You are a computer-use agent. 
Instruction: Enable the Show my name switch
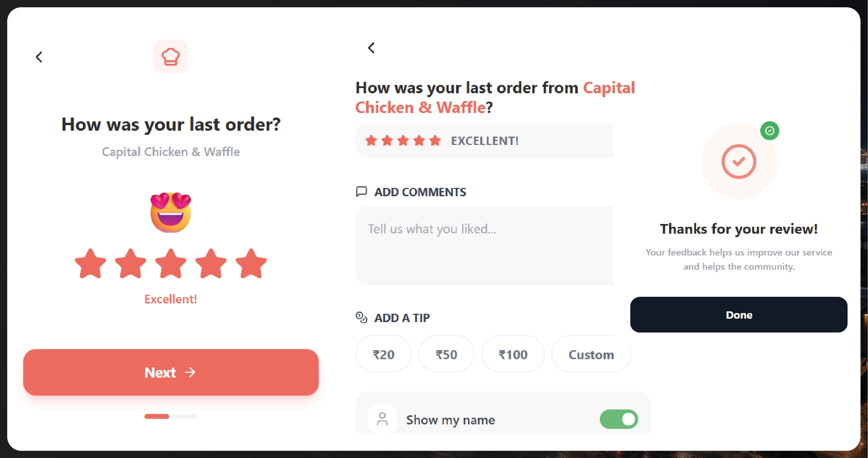coord(618,419)
